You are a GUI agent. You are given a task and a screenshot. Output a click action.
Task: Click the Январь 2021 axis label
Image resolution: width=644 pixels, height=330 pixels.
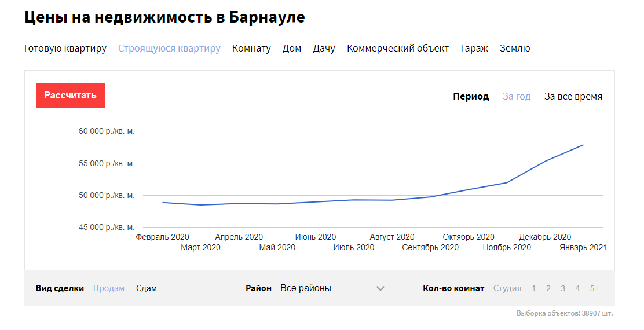point(583,248)
